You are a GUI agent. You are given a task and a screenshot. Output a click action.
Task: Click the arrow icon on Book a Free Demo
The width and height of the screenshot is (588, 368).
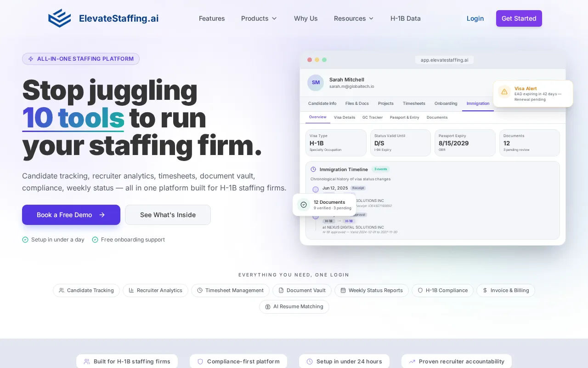[102, 215]
